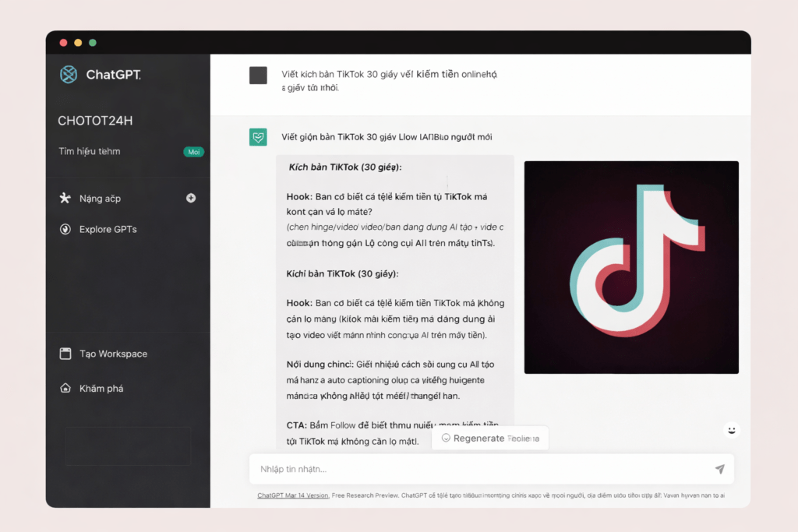Click the green Moi badge
Image resolution: width=798 pixels, height=532 pixels.
(193, 152)
